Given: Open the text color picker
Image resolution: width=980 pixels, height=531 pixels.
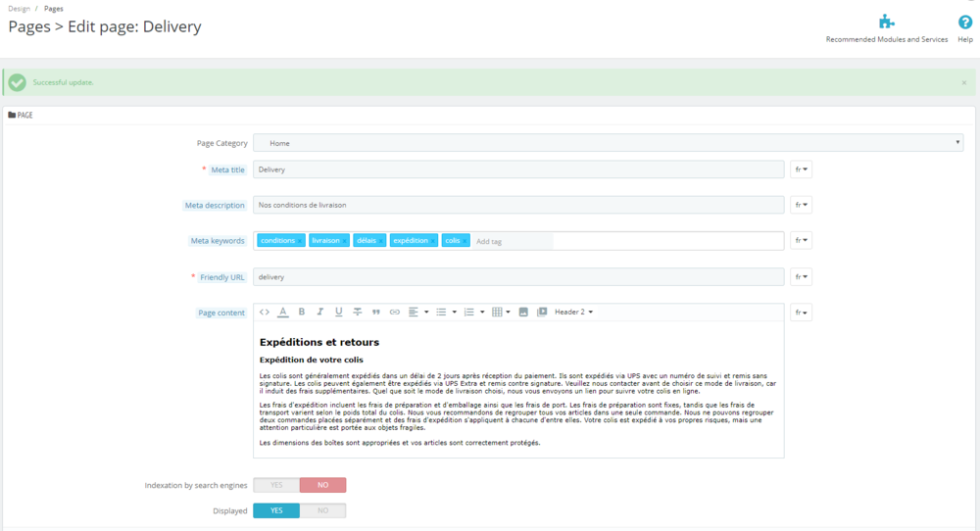Looking at the screenshot, I should [x=283, y=312].
